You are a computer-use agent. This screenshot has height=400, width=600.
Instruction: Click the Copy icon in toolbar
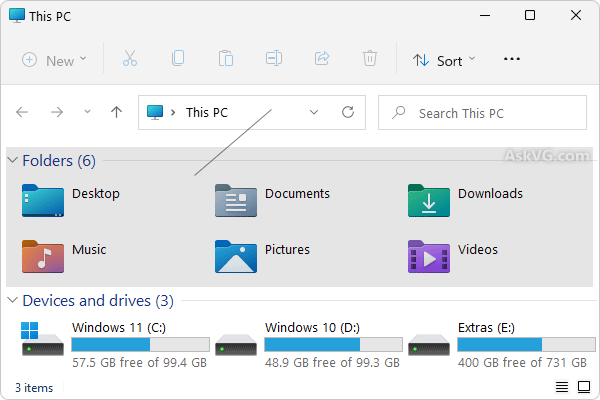coord(178,59)
